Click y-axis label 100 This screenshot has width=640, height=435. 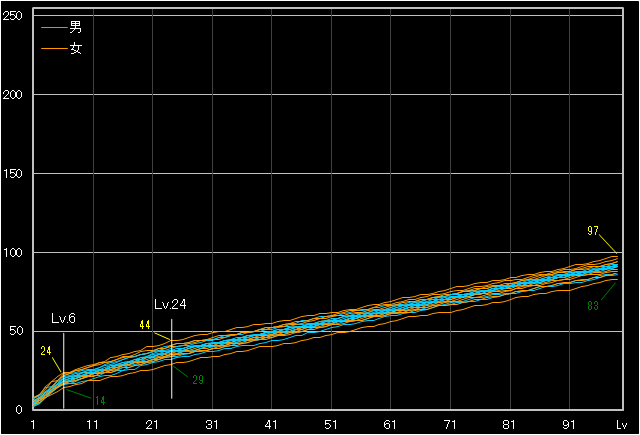tap(12, 253)
